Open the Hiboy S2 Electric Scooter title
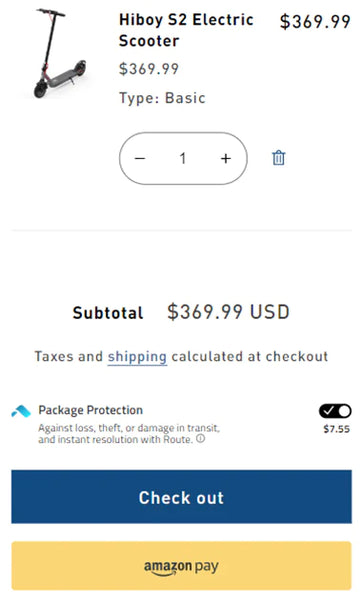The height and width of the screenshot is (600, 362). [x=186, y=30]
